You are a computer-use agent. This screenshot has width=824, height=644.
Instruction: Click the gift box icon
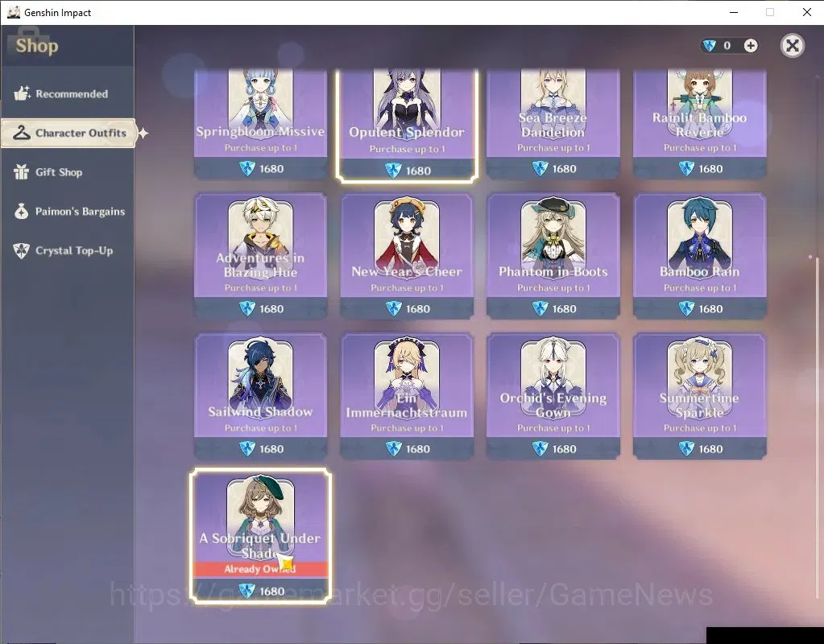click(21, 171)
